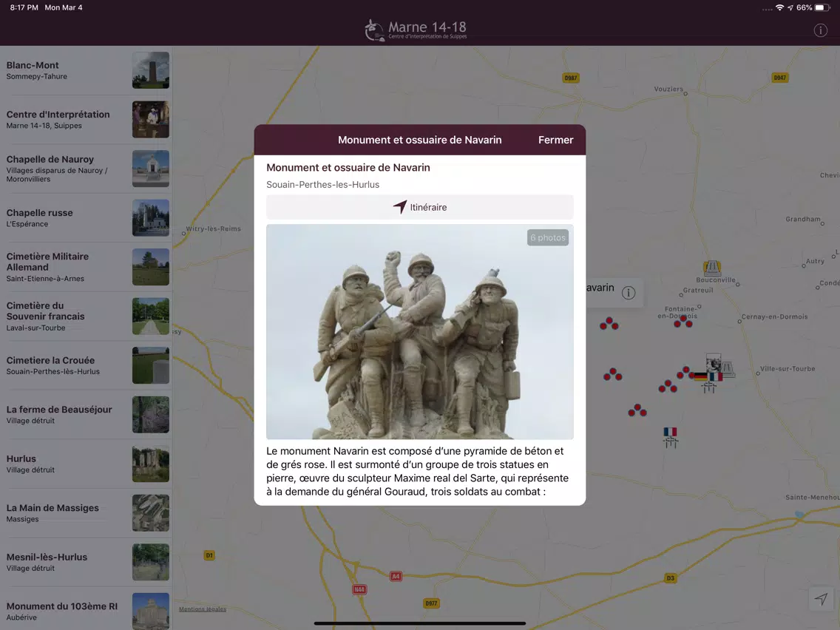840x630 pixels.
Task: Select 'La Main de Massiges' in list
Action: tap(86, 513)
